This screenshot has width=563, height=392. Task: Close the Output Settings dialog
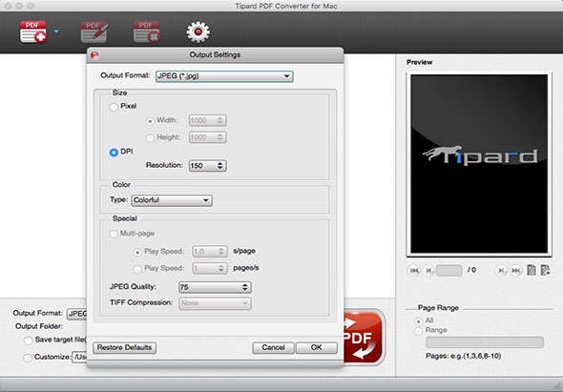[x=94, y=55]
